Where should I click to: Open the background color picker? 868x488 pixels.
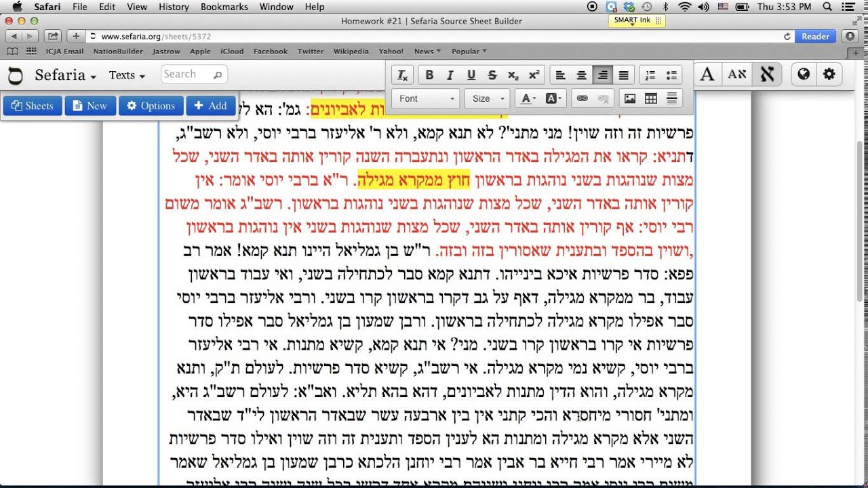[553, 98]
